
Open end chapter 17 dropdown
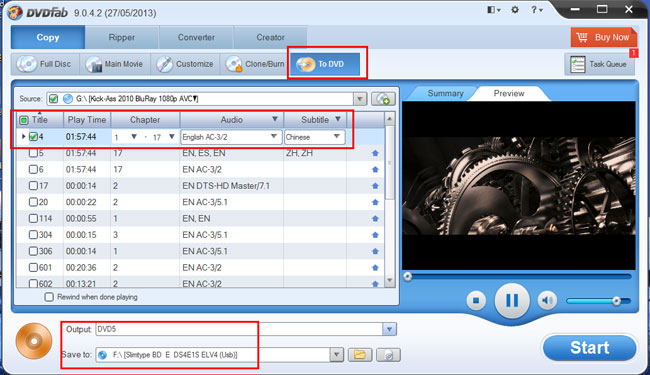point(171,137)
